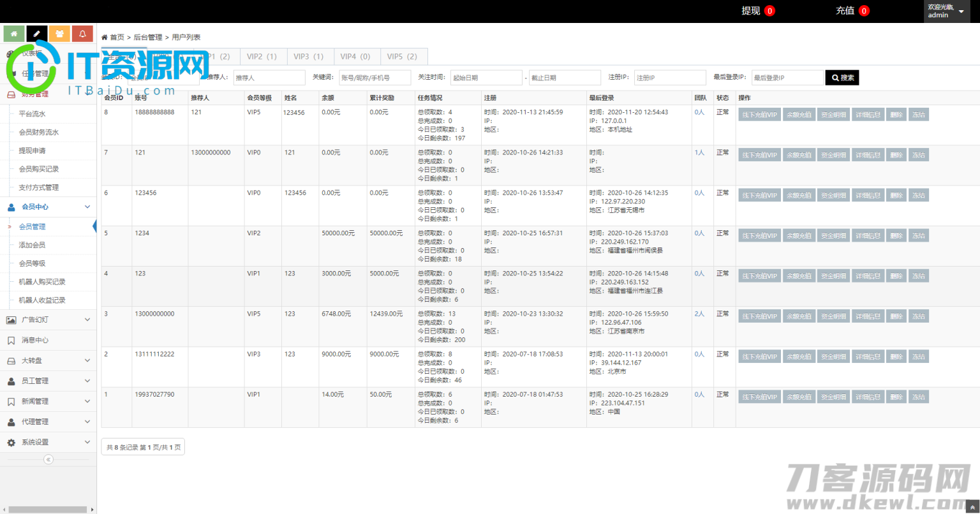Expand the 大转盘 menu chevron
Image resolution: width=980 pixels, height=514 pixels.
87,360
